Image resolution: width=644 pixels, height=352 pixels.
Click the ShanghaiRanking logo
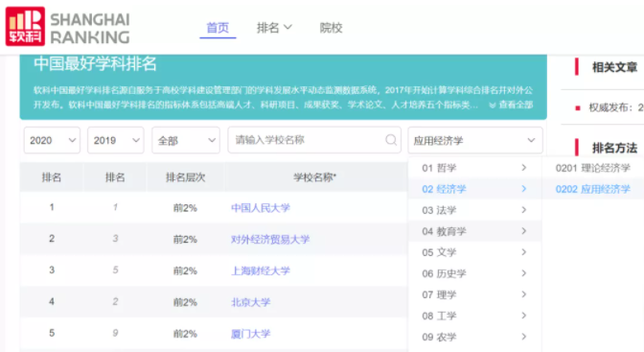[68, 27]
